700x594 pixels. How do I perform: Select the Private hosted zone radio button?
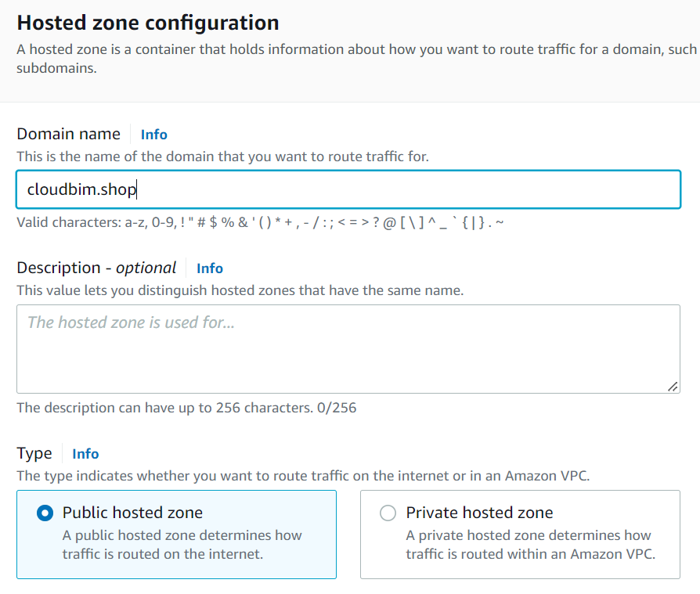pyautogui.click(x=388, y=513)
